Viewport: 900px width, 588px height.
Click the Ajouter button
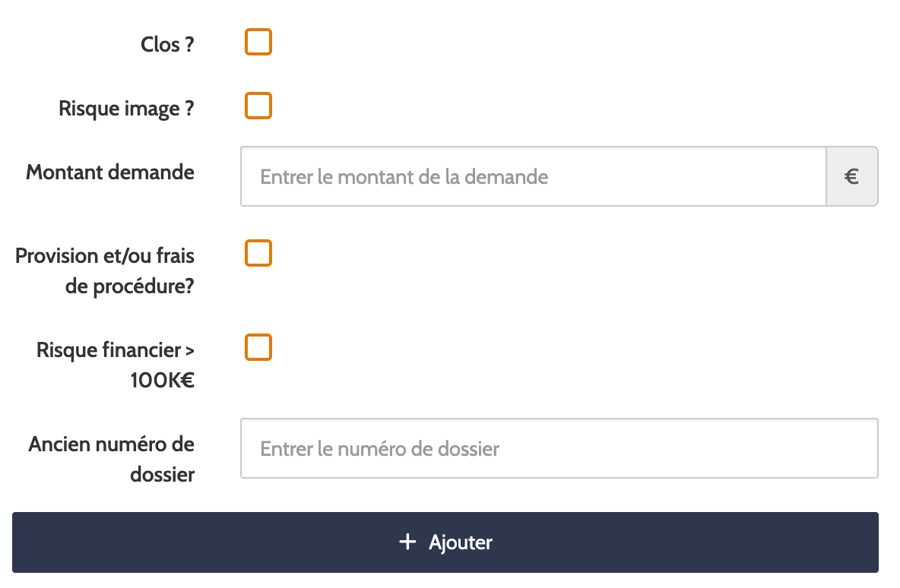[445, 542]
